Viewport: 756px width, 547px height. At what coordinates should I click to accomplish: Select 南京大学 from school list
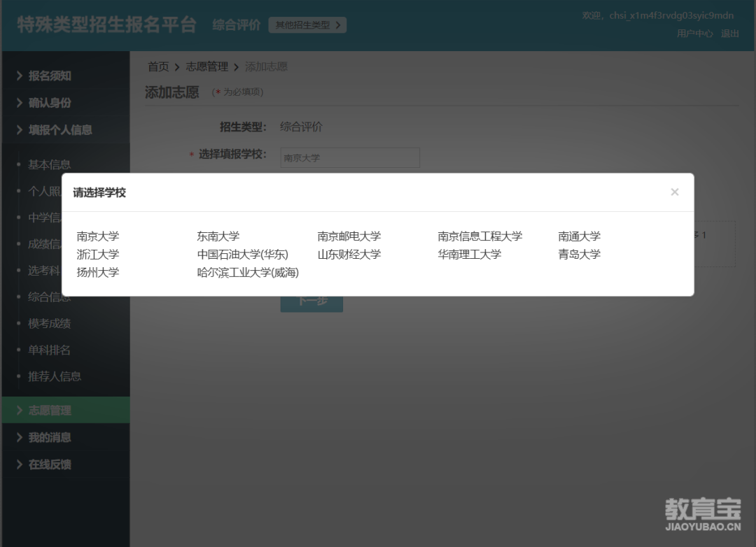coord(98,236)
